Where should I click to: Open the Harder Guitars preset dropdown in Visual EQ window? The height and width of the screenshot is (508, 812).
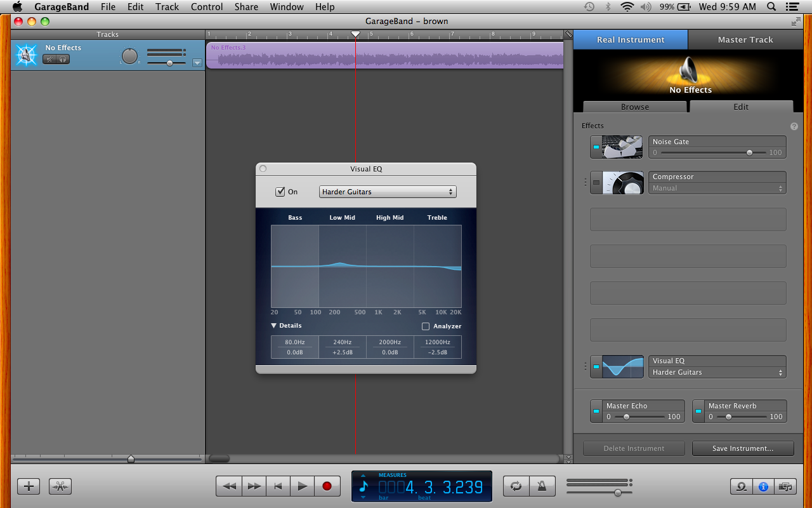[388, 192]
